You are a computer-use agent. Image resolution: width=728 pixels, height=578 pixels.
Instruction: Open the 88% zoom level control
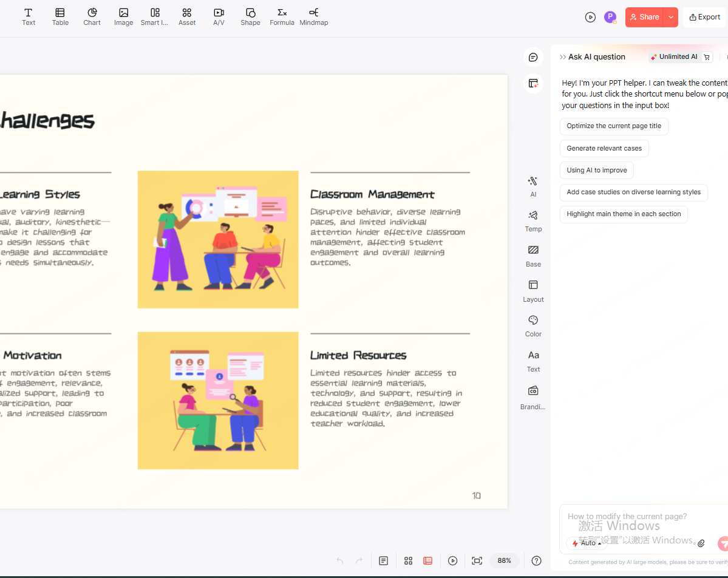(503, 560)
